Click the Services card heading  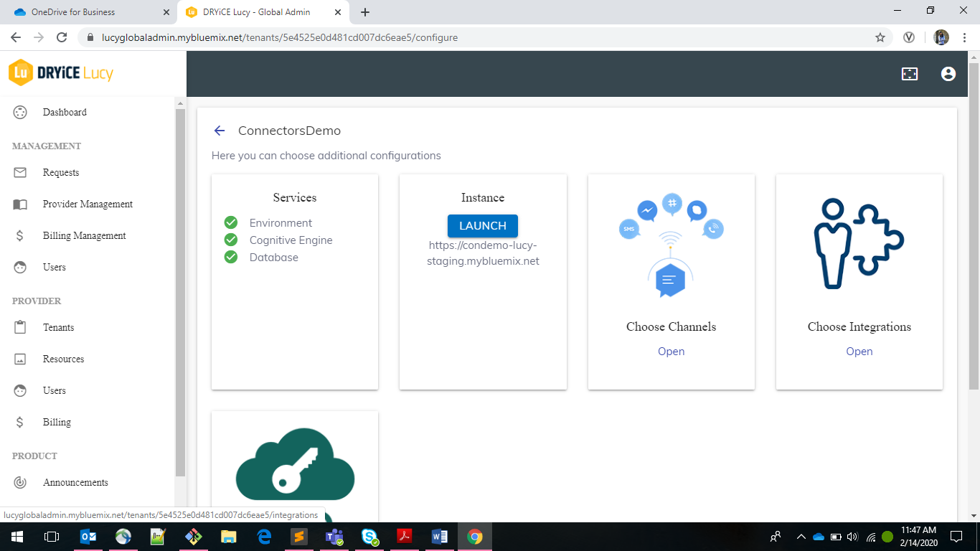coord(295,197)
